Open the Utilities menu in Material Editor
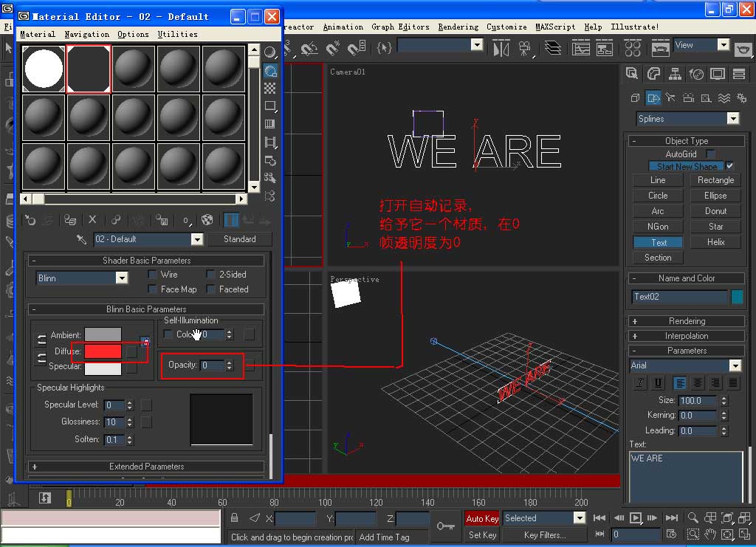Screen dimensions: 756x547 [x=177, y=34]
